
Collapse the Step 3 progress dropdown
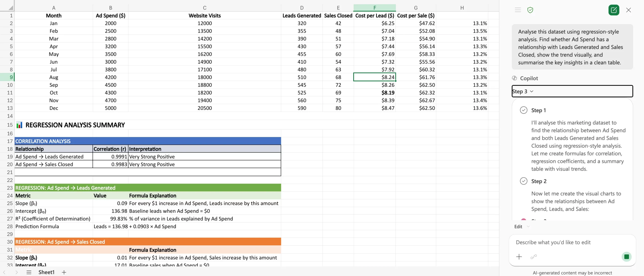click(532, 91)
